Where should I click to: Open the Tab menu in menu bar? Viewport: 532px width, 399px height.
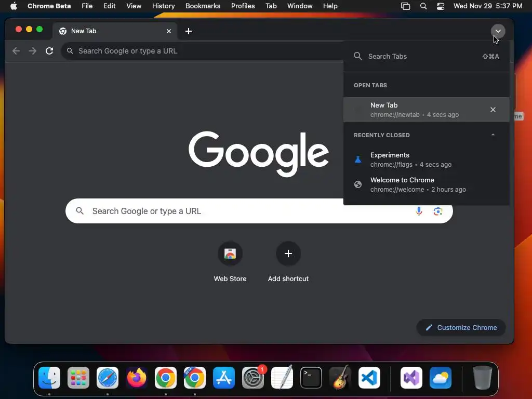coord(271,6)
